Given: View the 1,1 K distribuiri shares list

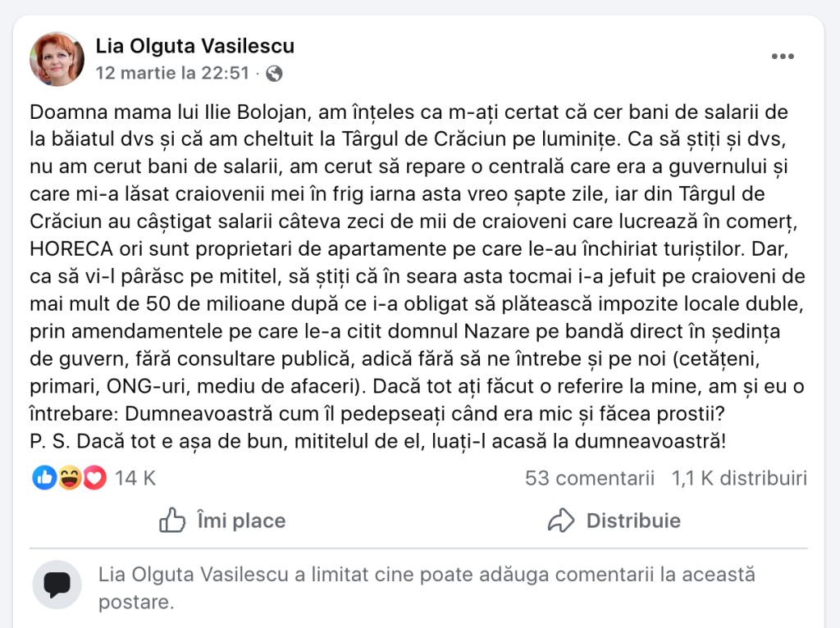Looking at the screenshot, I should point(739,478).
